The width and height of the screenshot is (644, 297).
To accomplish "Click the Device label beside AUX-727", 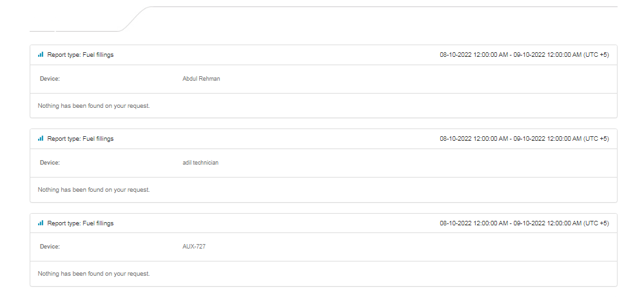I will [50, 247].
